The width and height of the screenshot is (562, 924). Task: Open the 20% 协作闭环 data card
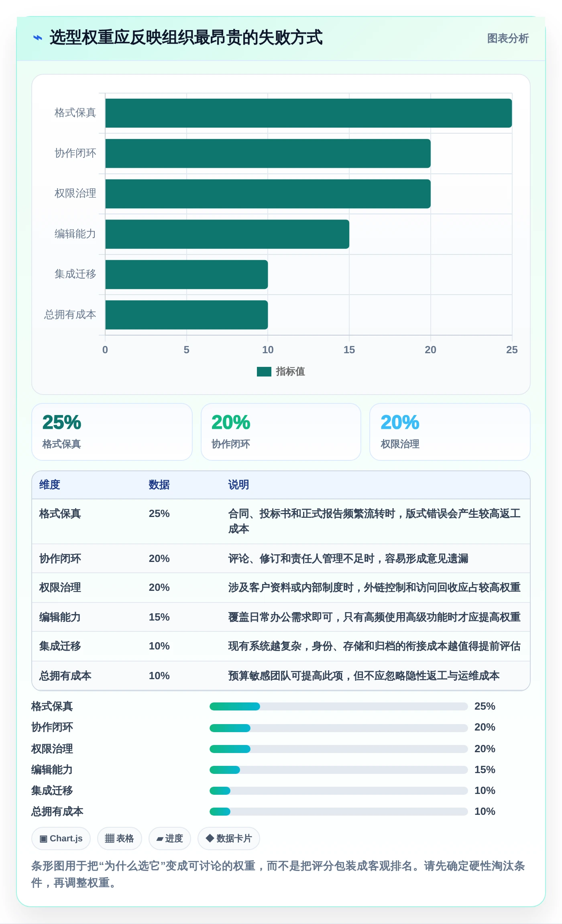point(281,432)
